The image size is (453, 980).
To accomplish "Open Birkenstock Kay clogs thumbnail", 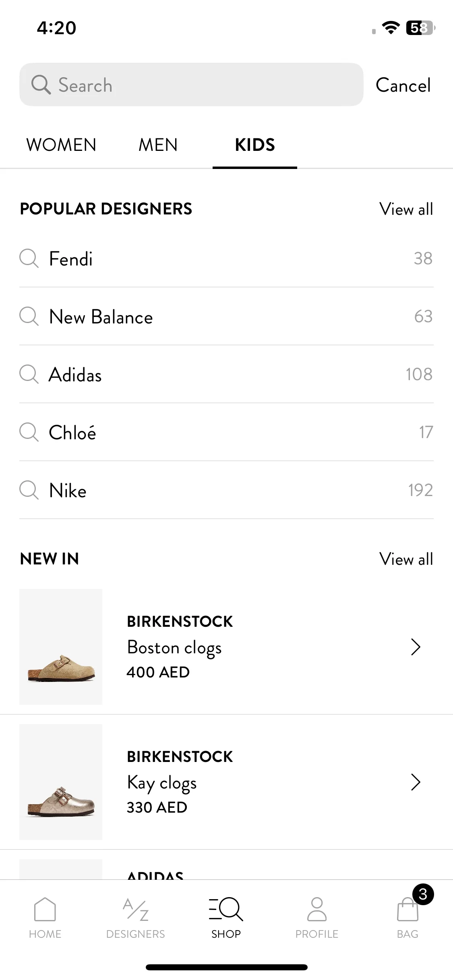I will tap(61, 782).
